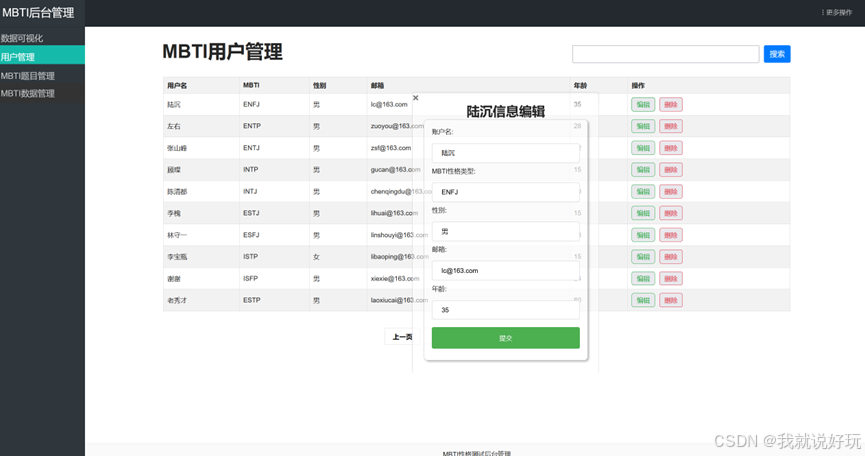Viewport: 865px width, 456px height.
Task: Click 编辑 for the ISTP row
Action: pyautogui.click(x=643, y=256)
